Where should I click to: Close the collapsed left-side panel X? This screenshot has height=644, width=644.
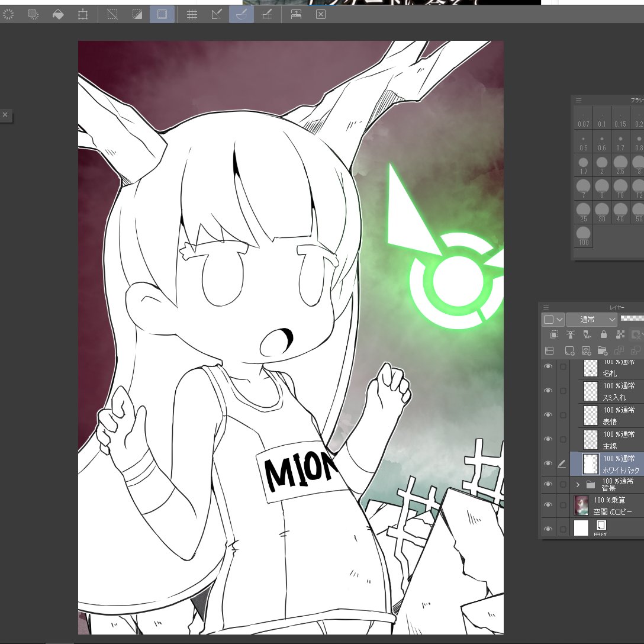click(5, 115)
